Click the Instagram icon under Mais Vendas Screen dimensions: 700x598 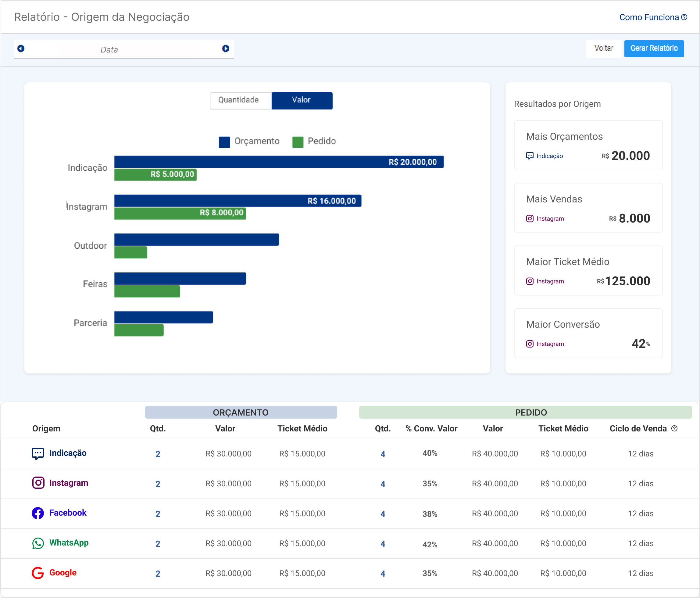tap(530, 219)
